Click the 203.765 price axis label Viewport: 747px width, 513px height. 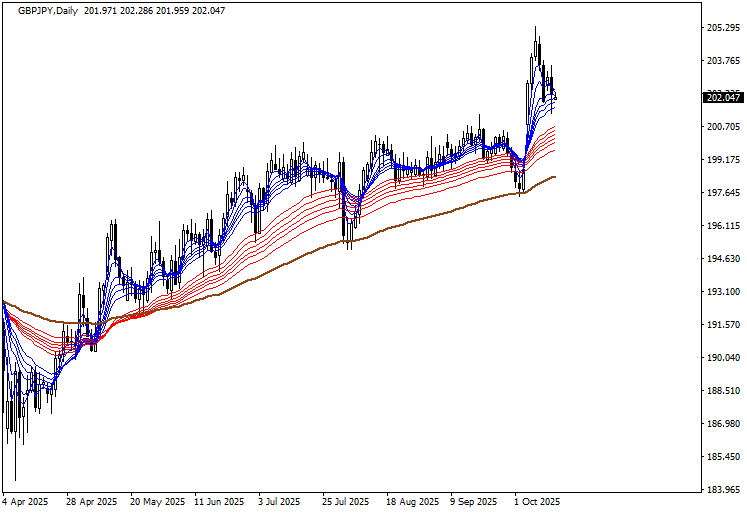(x=723, y=61)
